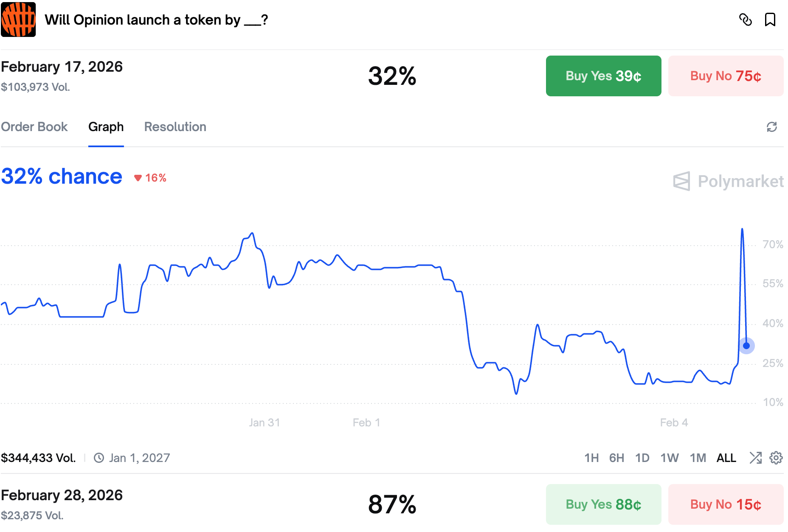Click the shuffle arrows chart icon

[x=755, y=458]
